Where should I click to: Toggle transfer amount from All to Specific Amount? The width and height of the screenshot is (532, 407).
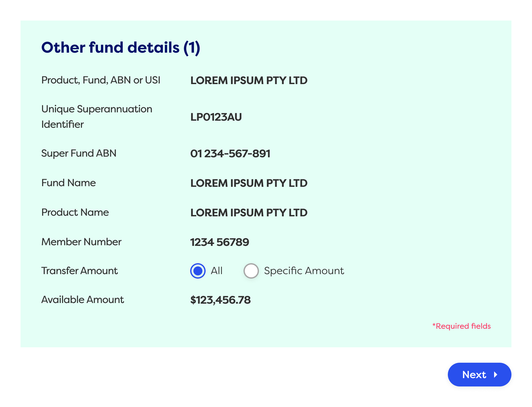[251, 271]
